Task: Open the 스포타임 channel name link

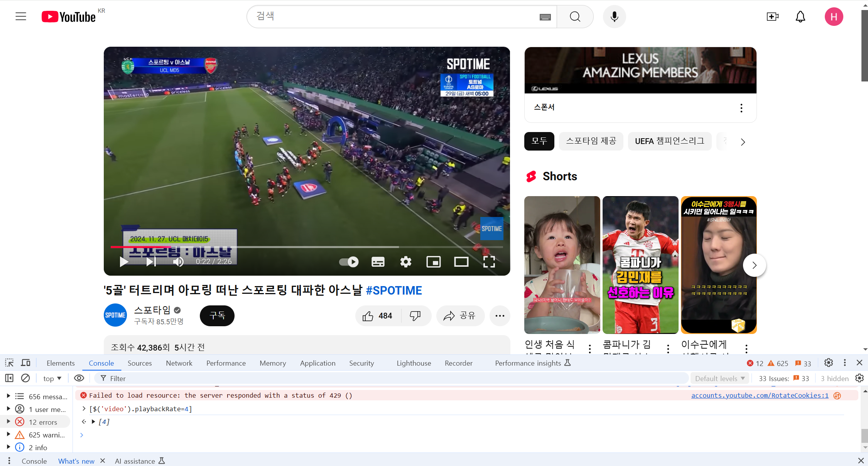Action: [152, 310]
